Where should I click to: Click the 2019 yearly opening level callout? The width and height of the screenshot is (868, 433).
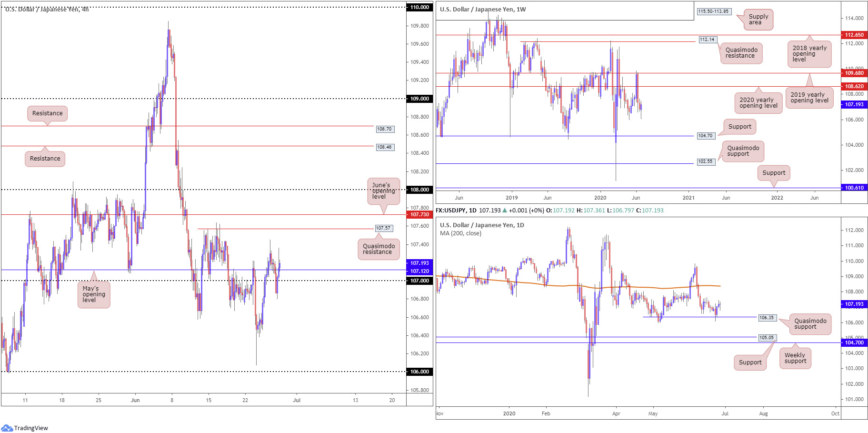click(x=809, y=98)
